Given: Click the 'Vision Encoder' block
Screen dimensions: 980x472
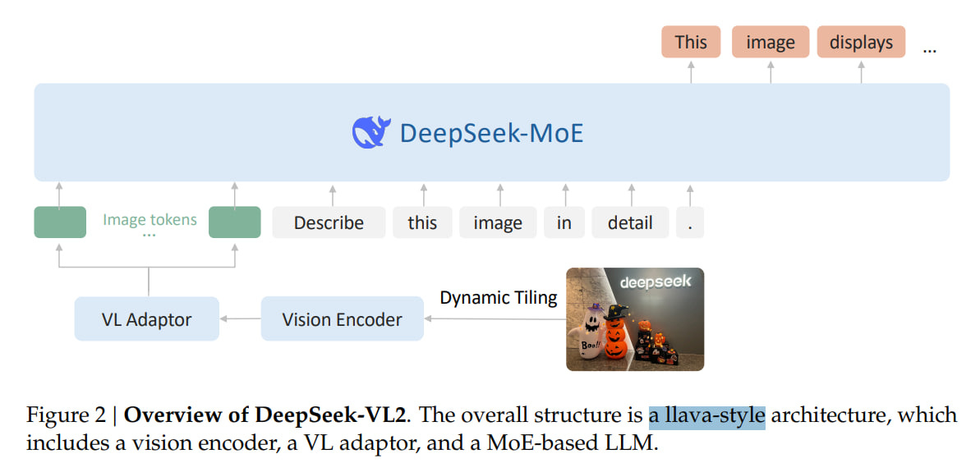Looking at the screenshot, I should pos(342,319).
